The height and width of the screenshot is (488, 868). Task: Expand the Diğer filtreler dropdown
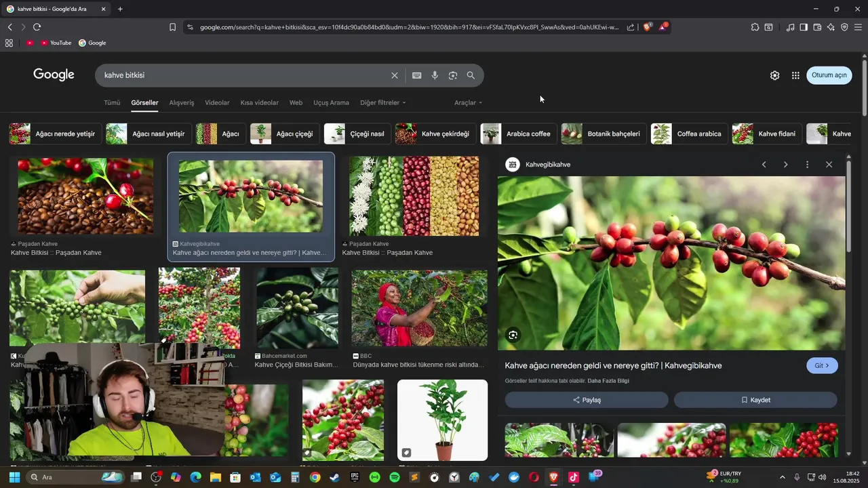click(x=383, y=102)
